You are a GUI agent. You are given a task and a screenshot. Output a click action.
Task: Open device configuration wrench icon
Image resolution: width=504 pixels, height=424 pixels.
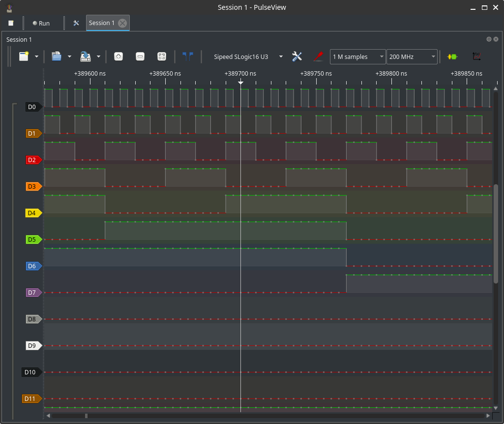pos(297,57)
